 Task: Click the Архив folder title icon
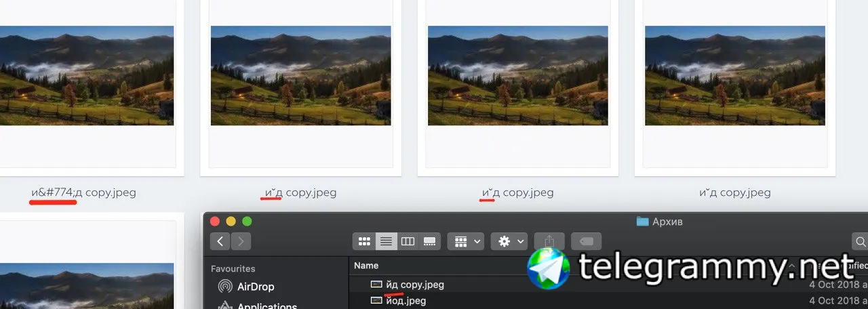[642, 221]
